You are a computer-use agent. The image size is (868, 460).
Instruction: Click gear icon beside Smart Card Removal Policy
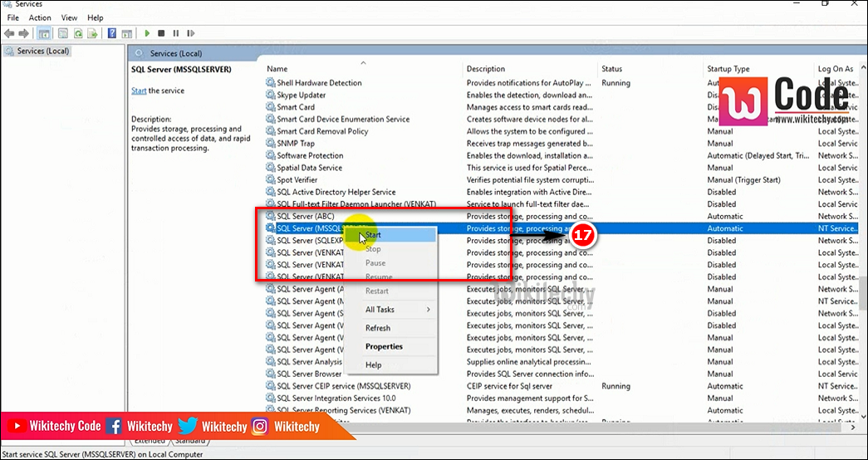coord(270,131)
